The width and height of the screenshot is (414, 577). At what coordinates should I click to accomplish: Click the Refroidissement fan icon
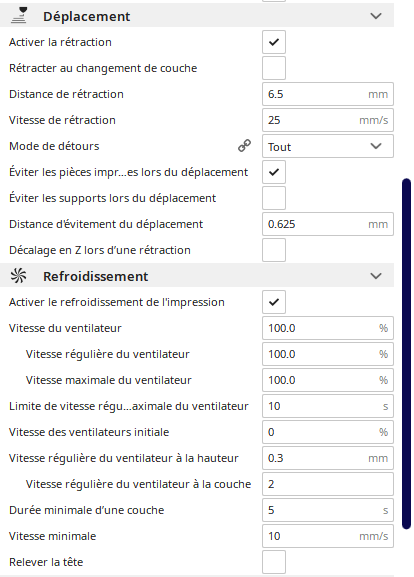(18, 276)
